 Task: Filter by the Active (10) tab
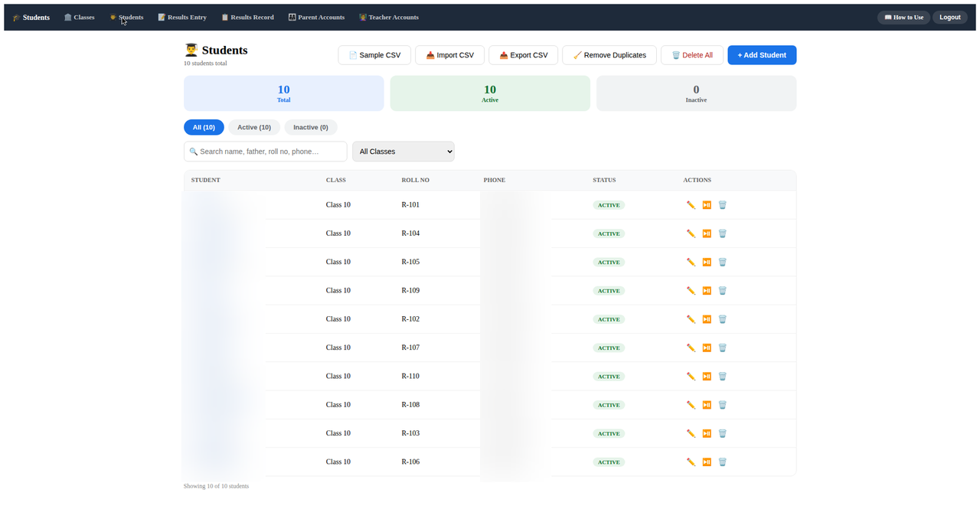254,127
